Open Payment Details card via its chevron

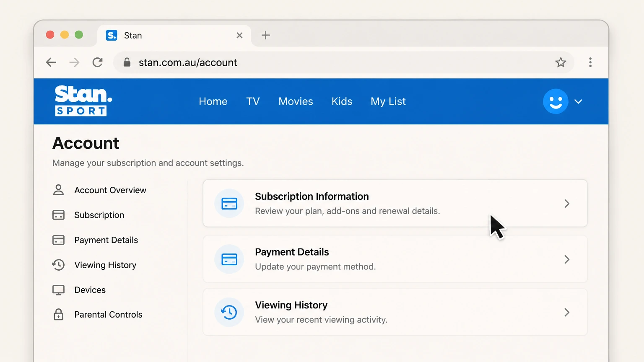567,259
